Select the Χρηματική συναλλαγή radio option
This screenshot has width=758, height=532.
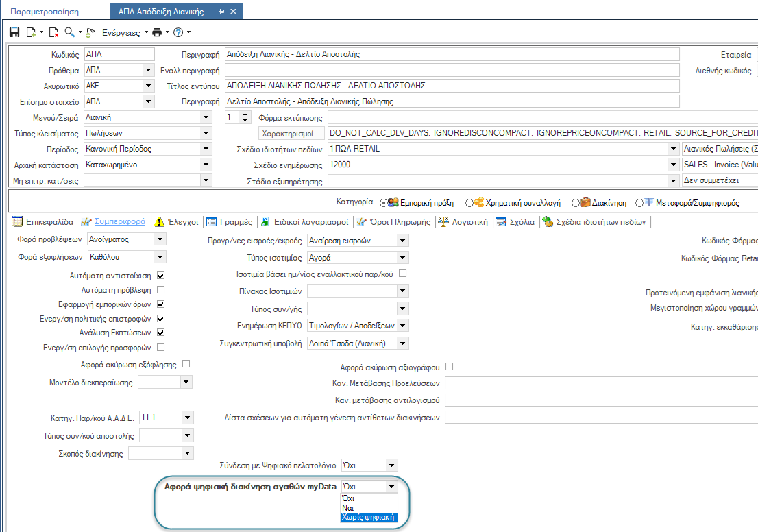469,203
